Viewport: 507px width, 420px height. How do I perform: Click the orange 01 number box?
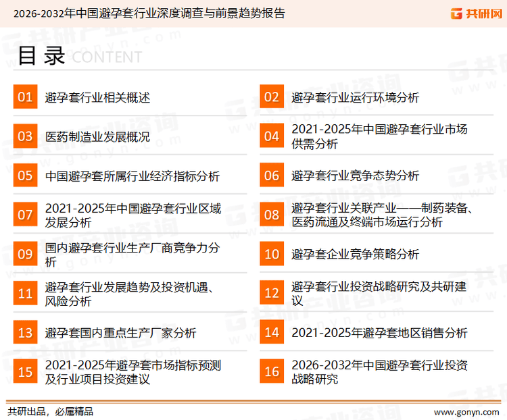25,97
